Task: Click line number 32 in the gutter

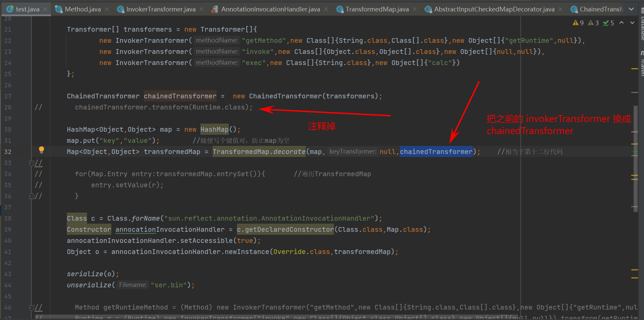Action: click(x=8, y=152)
